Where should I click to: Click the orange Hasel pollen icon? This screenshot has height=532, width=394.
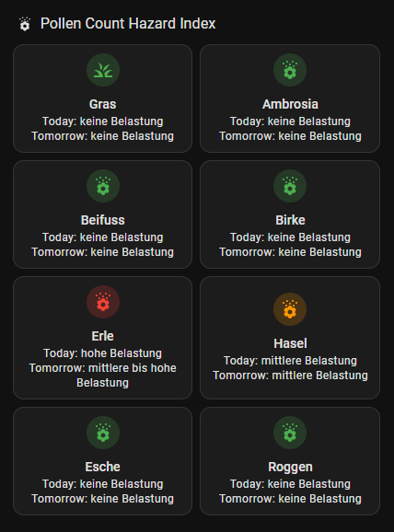click(x=290, y=309)
